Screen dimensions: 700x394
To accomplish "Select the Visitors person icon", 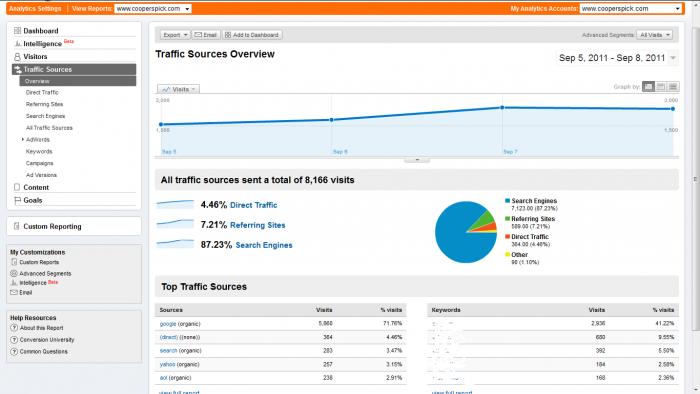I will click(17, 57).
